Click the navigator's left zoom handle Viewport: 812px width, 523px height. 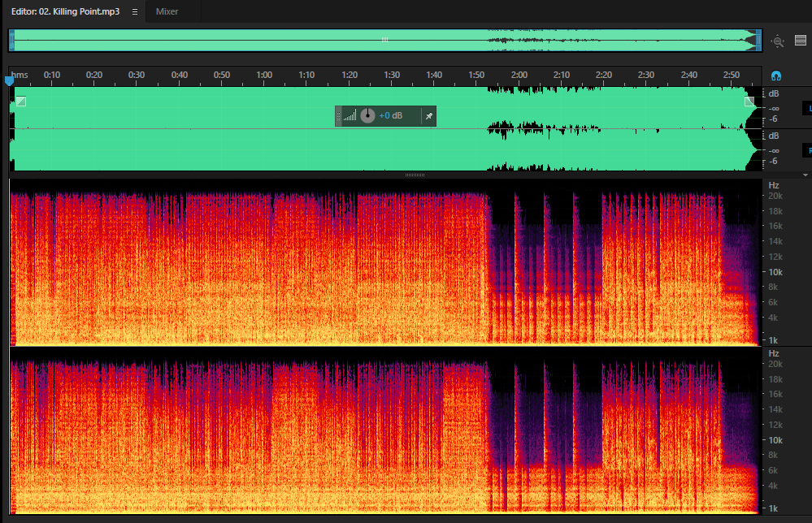(11, 41)
